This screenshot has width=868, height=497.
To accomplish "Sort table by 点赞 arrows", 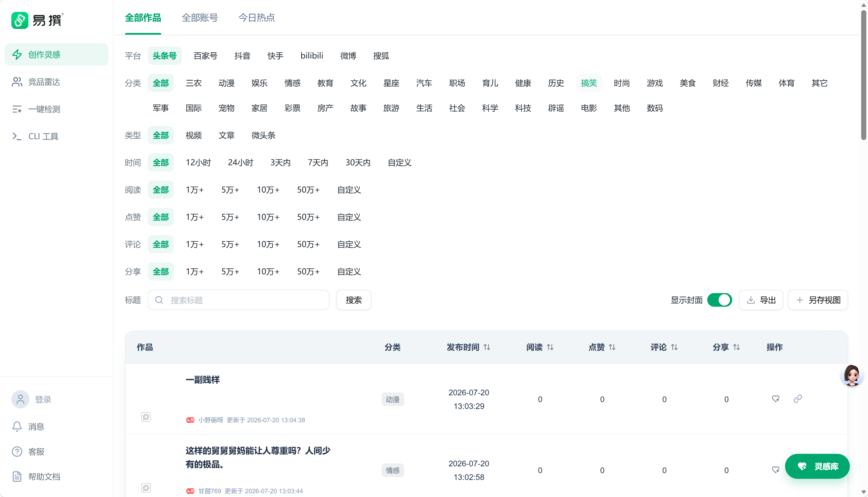I will [612, 347].
